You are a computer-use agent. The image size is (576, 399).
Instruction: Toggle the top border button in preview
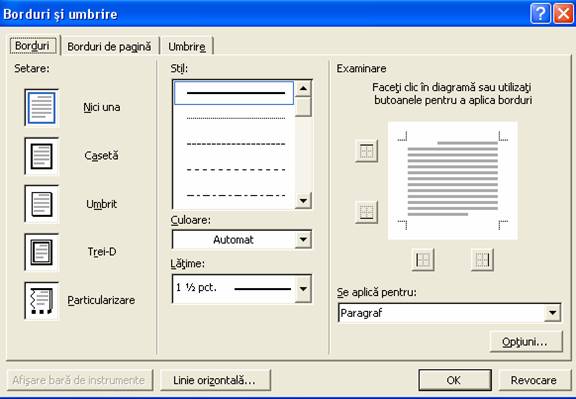pyautogui.click(x=367, y=151)
